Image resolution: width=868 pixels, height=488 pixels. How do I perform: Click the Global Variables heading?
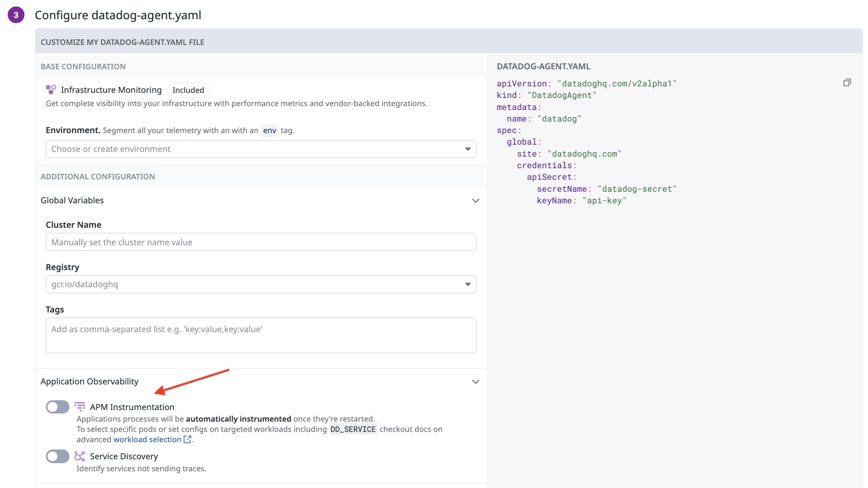click(72, 200)
